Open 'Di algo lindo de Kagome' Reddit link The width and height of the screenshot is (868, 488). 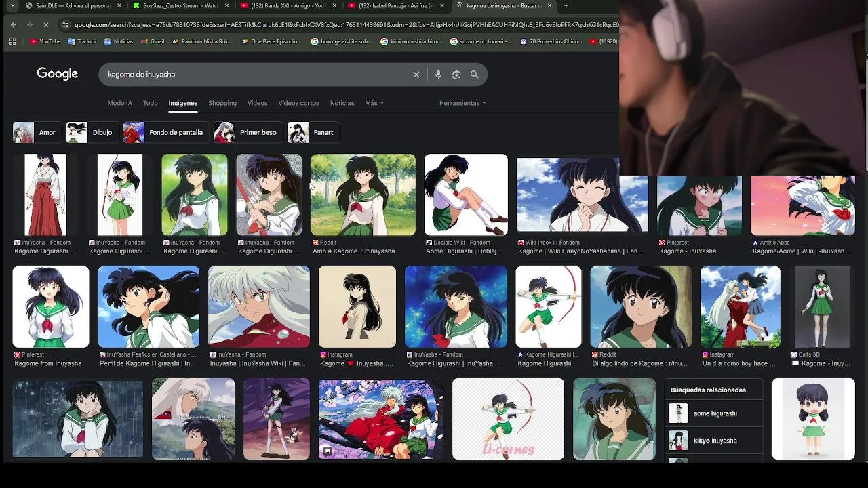(x=640, y=363)
